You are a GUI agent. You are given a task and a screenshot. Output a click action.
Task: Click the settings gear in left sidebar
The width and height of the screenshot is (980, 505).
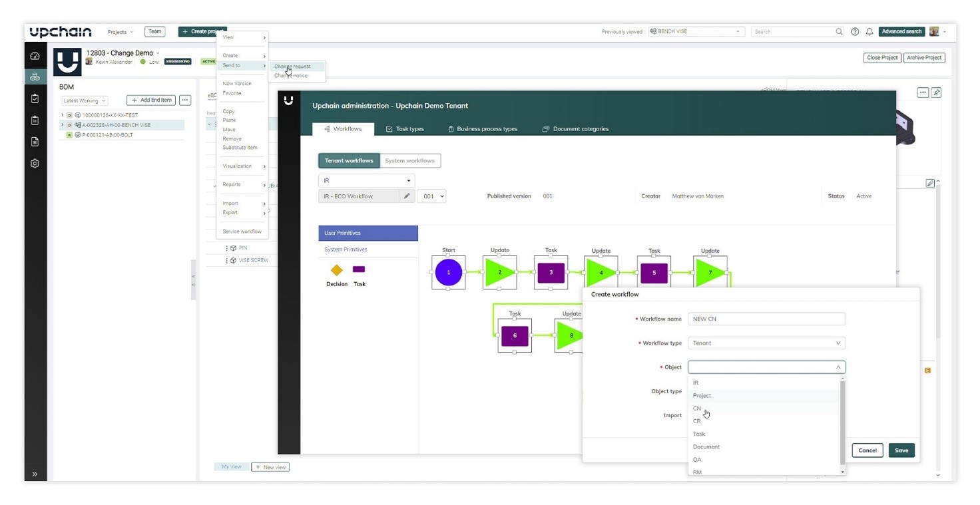click(35, 163)
